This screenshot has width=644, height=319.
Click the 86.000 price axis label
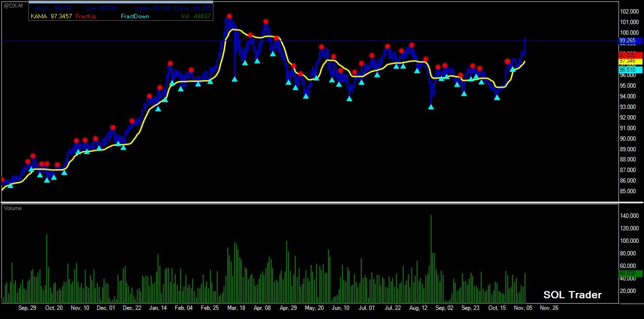pyautogui.click(x=629, y=181)
